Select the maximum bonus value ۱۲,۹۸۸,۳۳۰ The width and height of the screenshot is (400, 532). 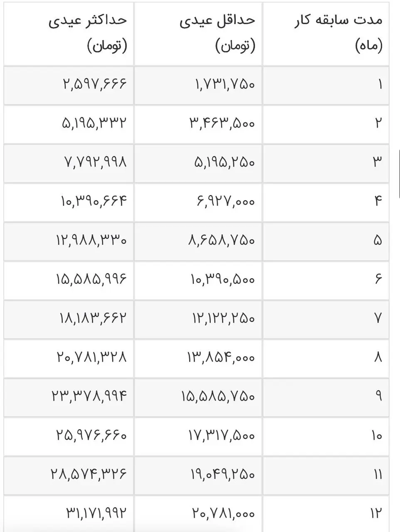point(91,240)
